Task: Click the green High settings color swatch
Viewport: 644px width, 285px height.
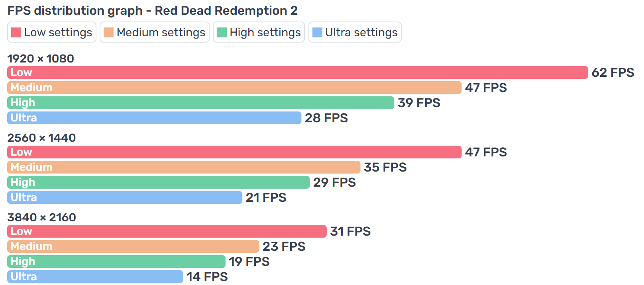Action: [x=222, y=33]
